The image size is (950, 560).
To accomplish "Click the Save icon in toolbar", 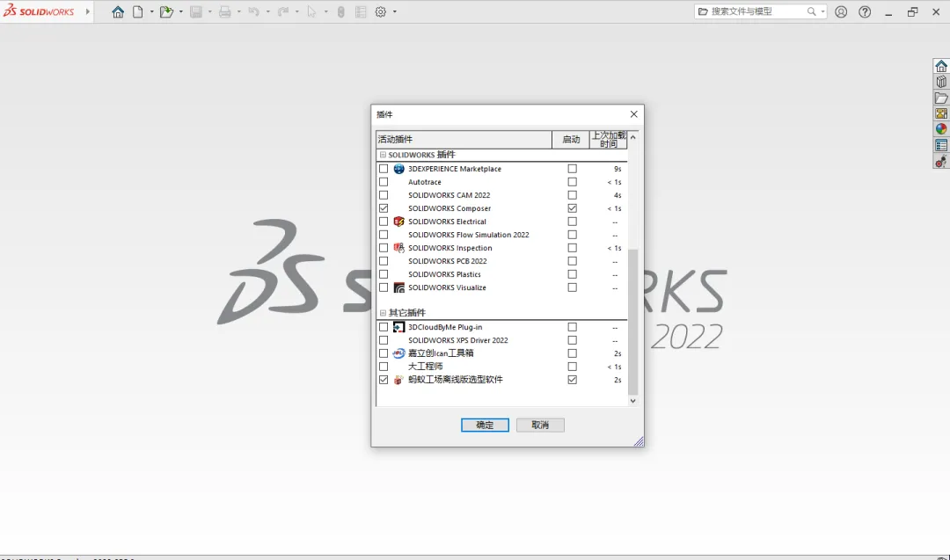I will [x=195, y=11].
